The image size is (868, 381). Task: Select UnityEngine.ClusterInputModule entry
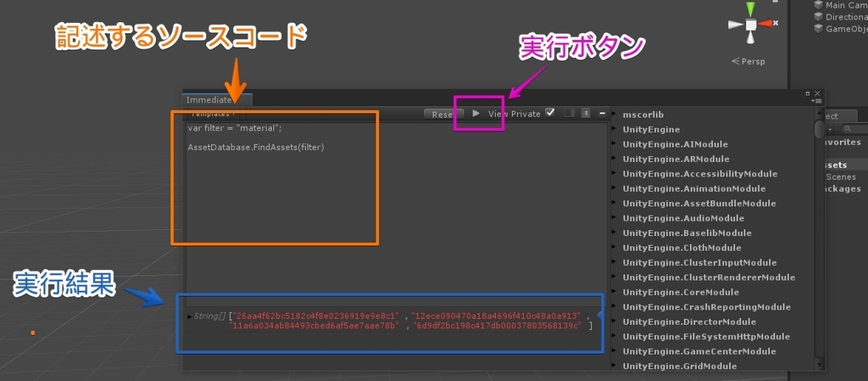point(699,262)
